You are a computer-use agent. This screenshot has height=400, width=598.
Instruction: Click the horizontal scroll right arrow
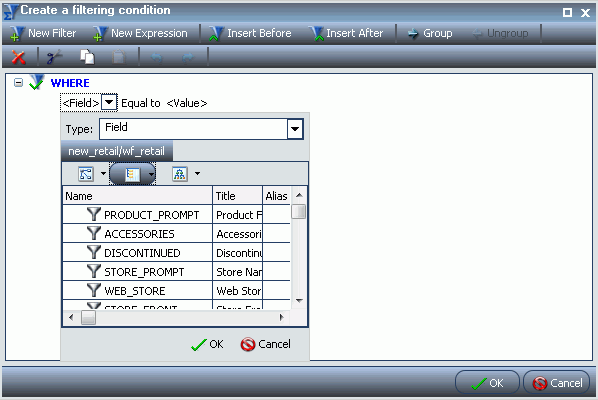281,317
